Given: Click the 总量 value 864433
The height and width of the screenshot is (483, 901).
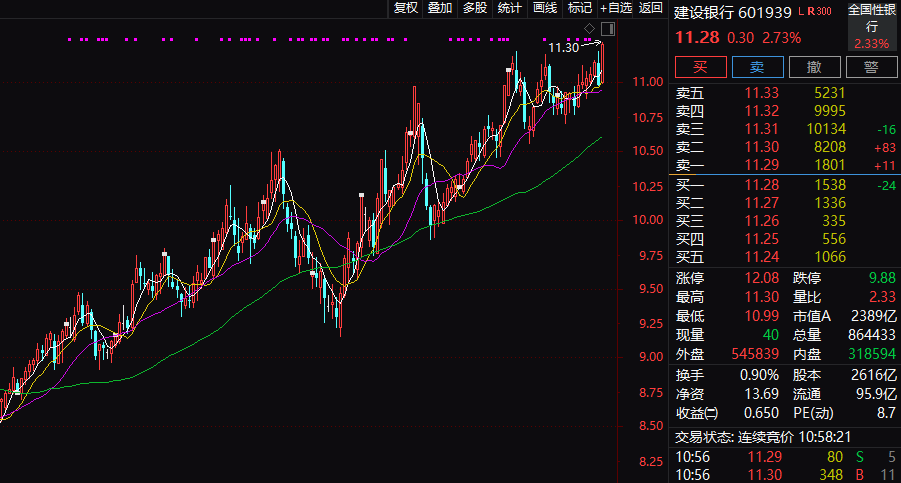Looking at the screenshot, I should pos(872,335).
